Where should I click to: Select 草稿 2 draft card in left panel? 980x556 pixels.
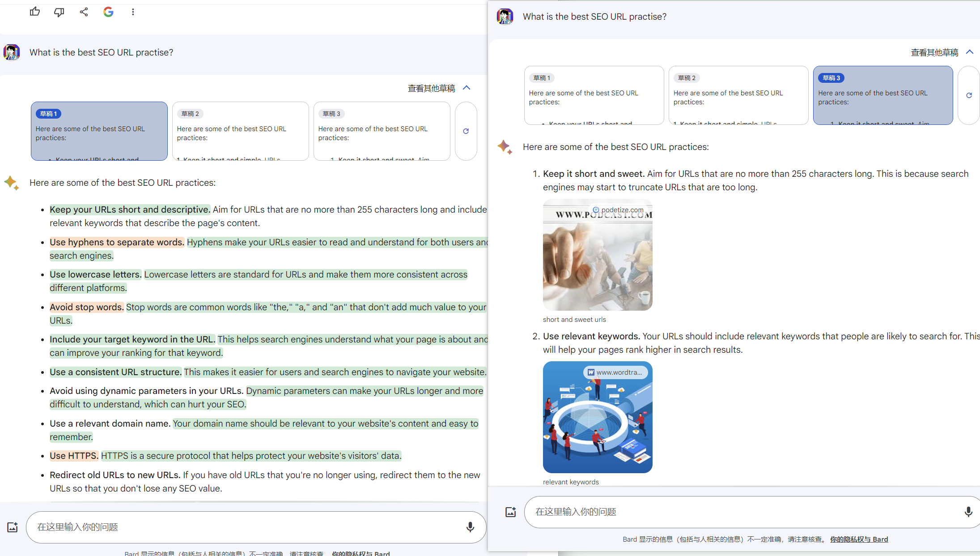[x=240, y=131]
